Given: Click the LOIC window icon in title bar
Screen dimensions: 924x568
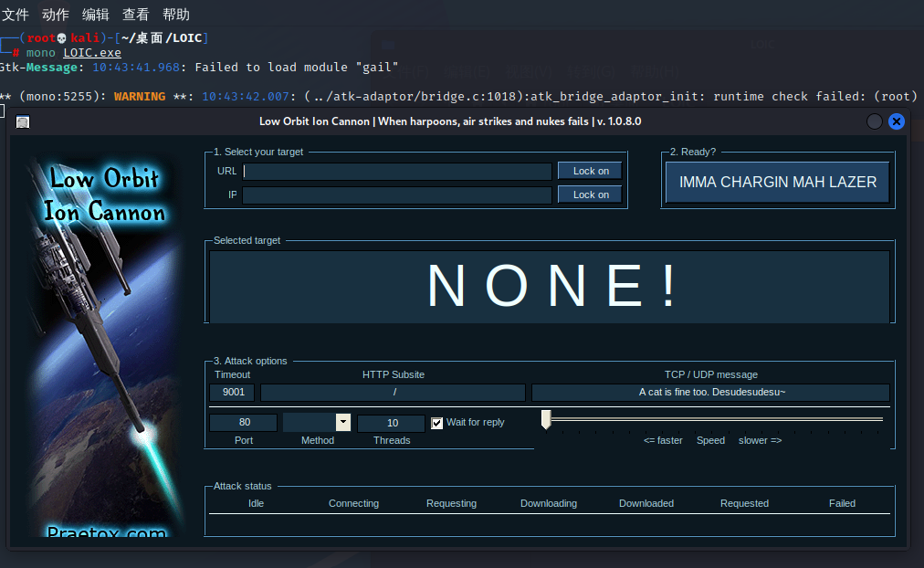Looking at the screenshot, I should point(23,122).
